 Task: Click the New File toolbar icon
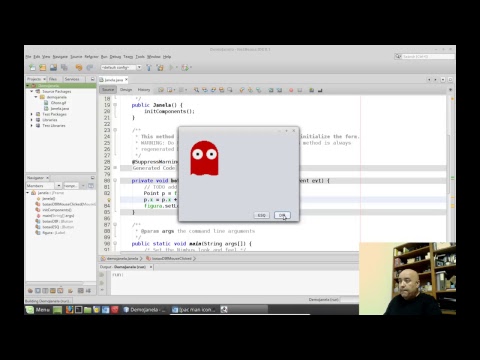(x=32, y=67)
